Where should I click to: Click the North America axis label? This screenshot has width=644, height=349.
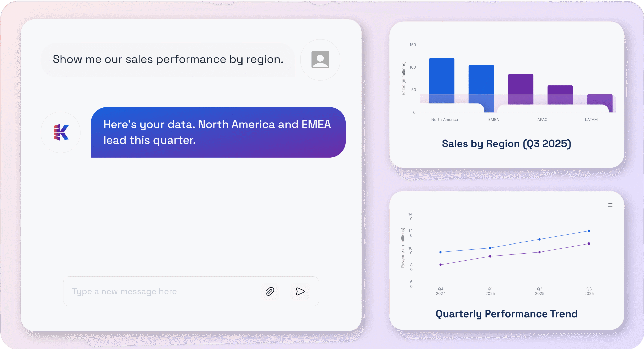tap(444, 120)
